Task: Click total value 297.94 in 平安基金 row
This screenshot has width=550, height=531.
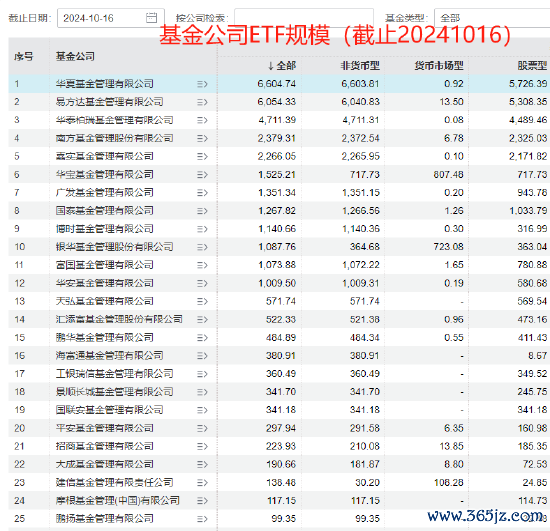Action: (x=281, y=428)
